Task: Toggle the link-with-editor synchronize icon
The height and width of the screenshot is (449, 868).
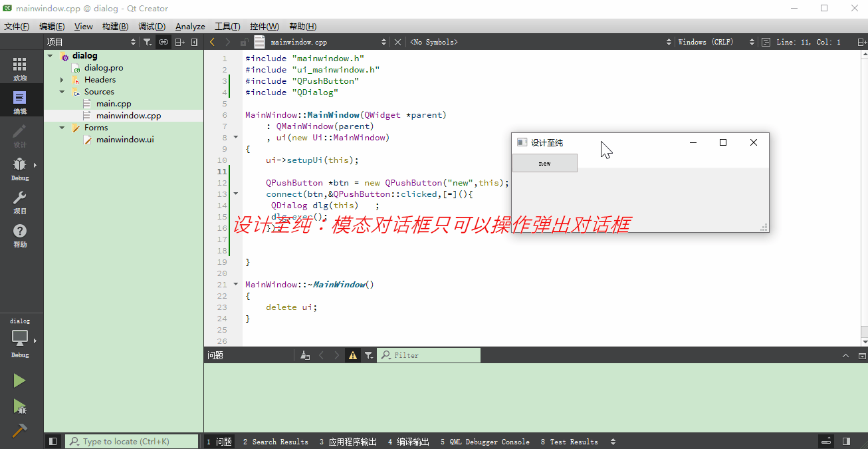Action: pyautogui.click(x=163, y=41)
